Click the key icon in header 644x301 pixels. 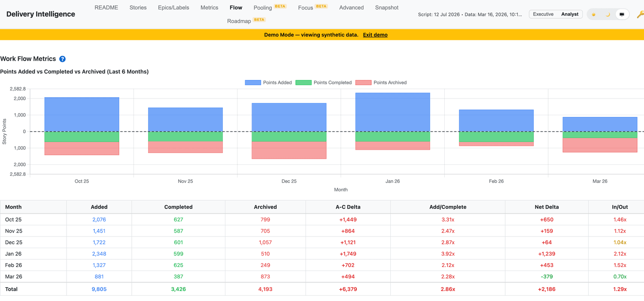click(x=640, y=14)
